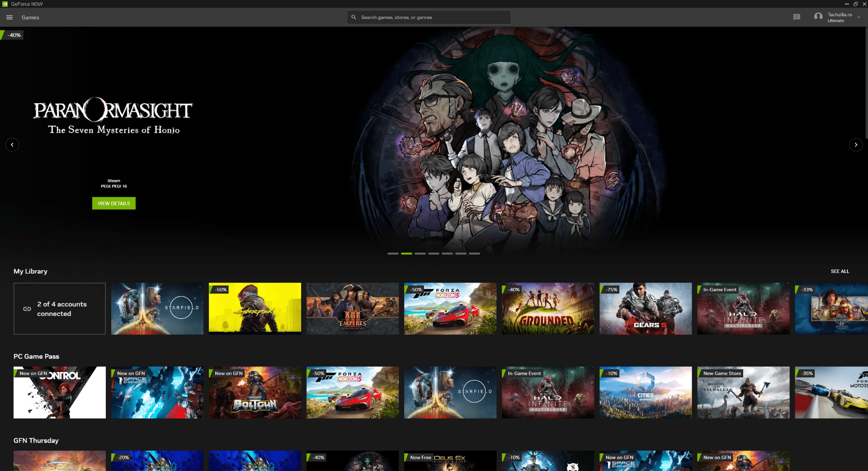Go to previous carousel slide

[x=12, y=145]
